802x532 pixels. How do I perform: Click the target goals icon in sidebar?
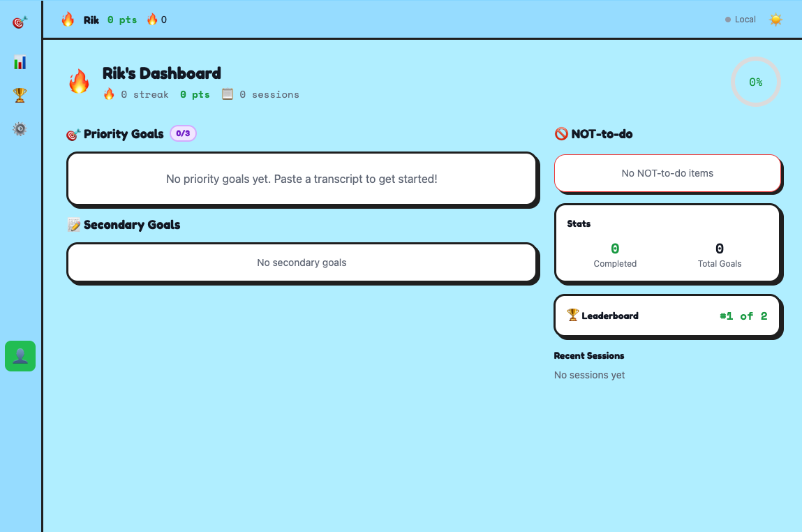point(20,22)
